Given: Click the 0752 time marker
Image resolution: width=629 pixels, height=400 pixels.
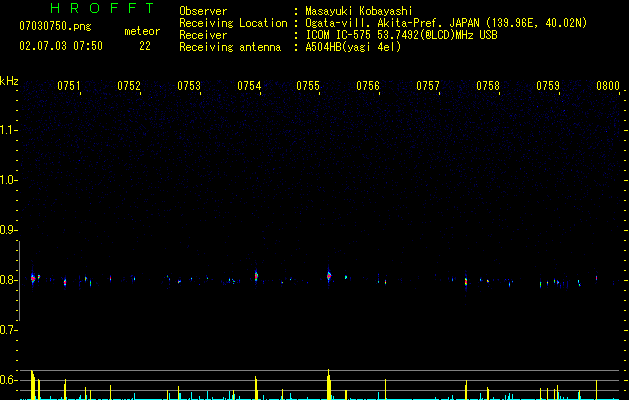Looking at the screenshot, I should pos(129,86).
